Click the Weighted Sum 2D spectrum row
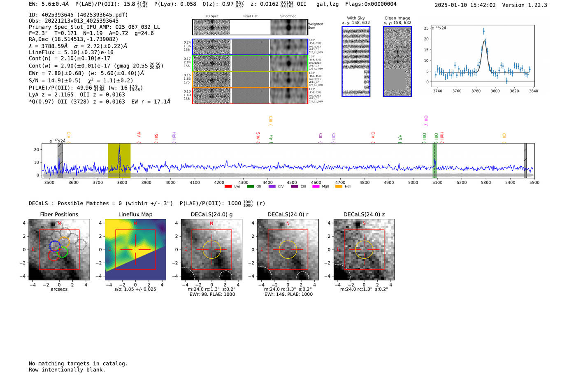This screenshot has height=392, width=576. click(x=250, y=27)
